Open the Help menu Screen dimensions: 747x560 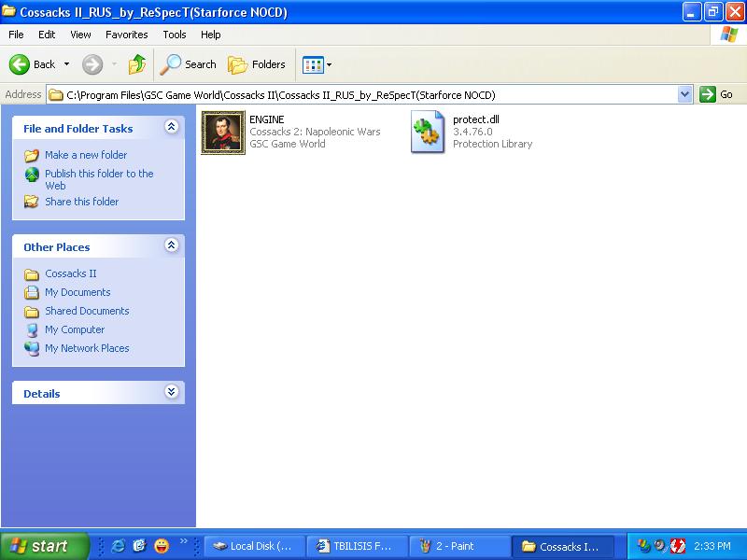[211, 35]
